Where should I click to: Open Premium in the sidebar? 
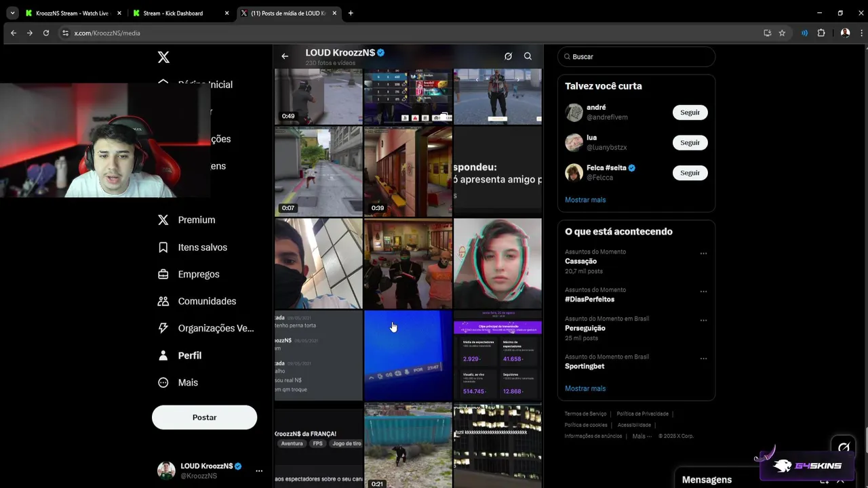pos(186,220)
